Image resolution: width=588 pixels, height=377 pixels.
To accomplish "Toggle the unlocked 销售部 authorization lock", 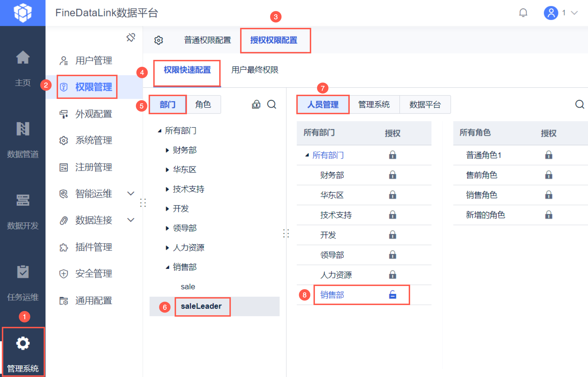I will pos(392,295).
